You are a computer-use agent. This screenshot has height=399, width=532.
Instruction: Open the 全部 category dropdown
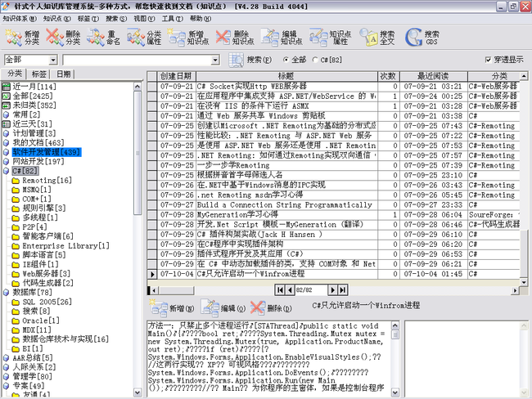coord(53,61)
